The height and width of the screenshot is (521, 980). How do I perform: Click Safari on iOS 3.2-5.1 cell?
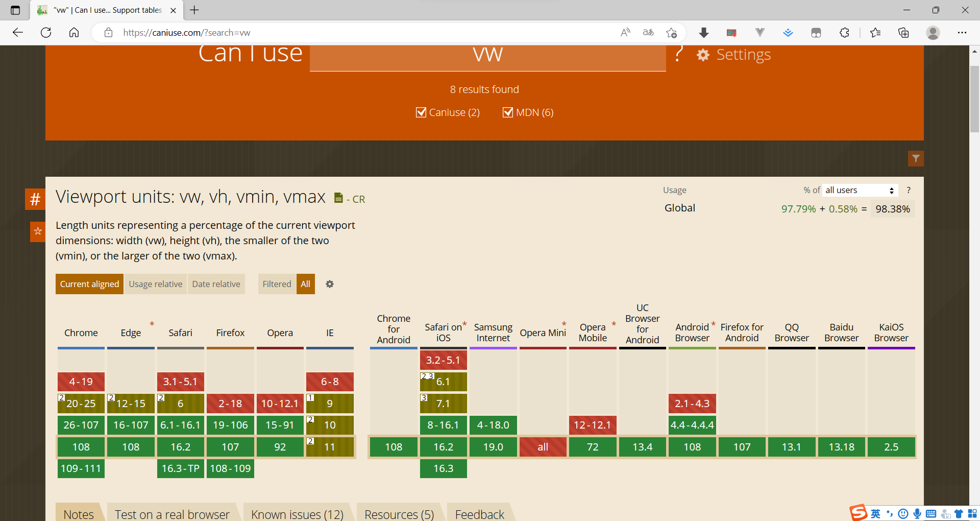[x=444, y=360]
